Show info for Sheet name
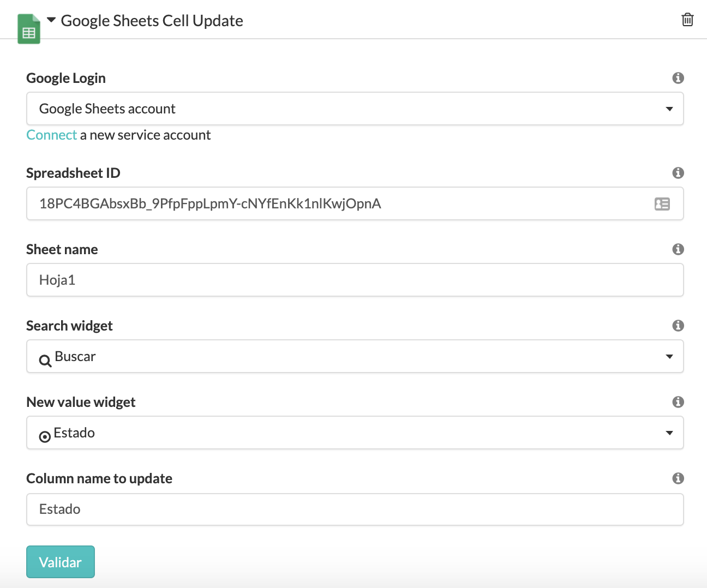 [x=678, y=249]
